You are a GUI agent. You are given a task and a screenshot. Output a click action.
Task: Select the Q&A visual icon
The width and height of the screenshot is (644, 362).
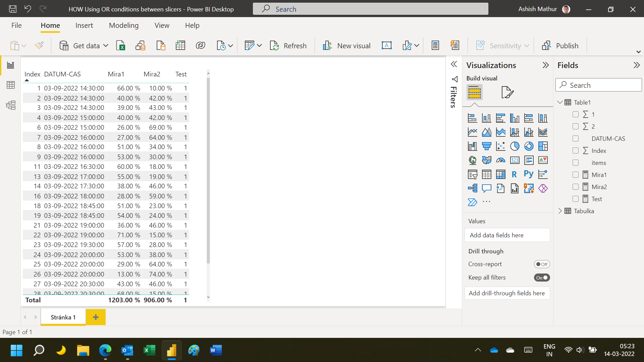point(486,188)
